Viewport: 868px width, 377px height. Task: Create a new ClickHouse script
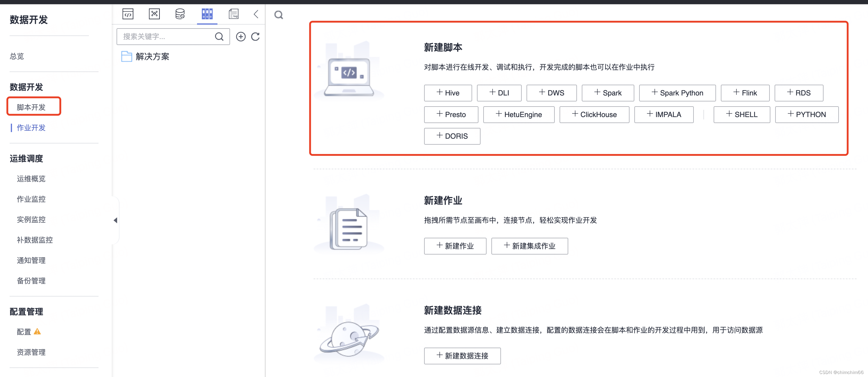pos(594,114)
